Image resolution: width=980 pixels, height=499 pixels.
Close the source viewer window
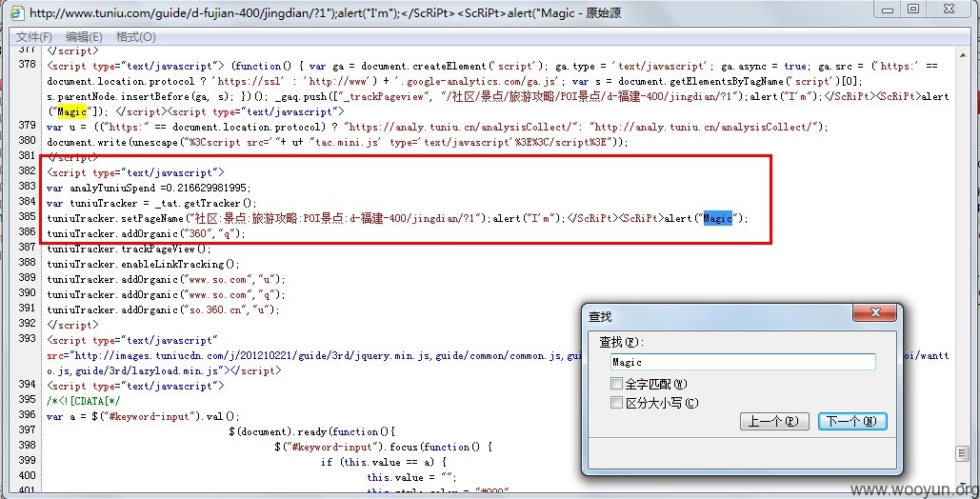(950, 10)
